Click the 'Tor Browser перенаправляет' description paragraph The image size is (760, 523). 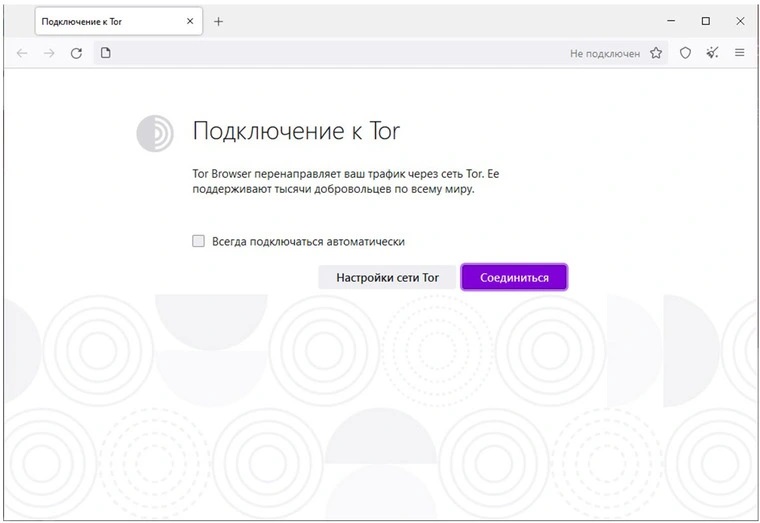pyautogui.click(x=346, y=181)
